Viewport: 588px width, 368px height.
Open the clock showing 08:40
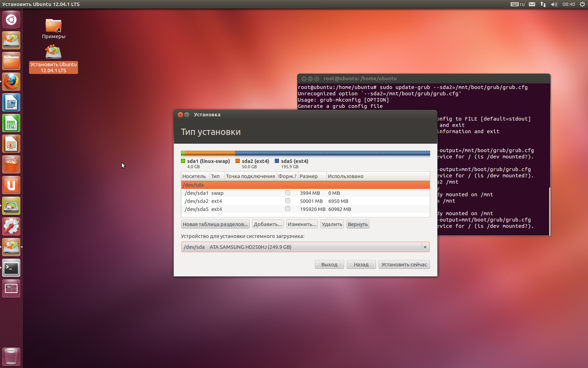coord(569,4)
